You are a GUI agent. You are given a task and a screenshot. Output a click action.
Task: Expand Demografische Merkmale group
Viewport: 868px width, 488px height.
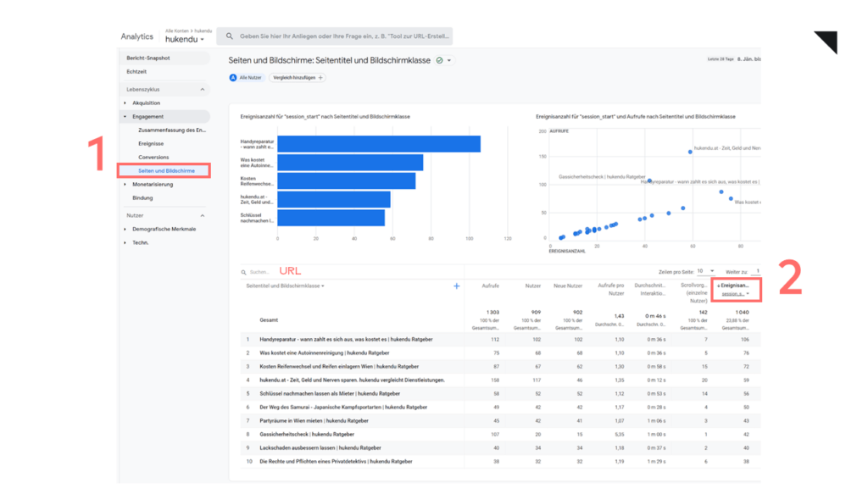125,229
